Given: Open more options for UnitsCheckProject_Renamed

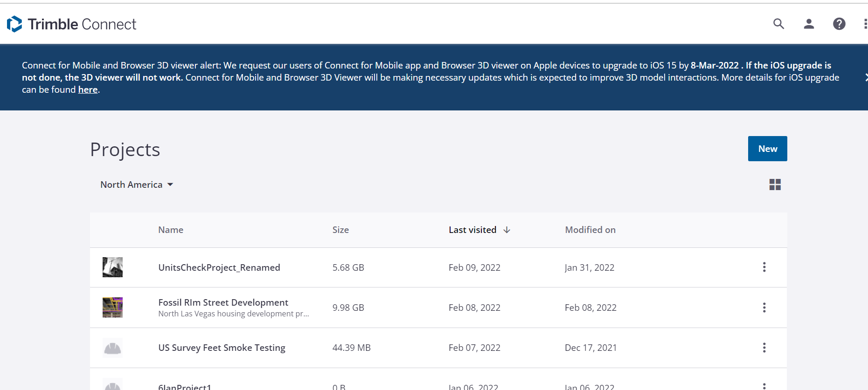Looking at the screenshot, I should click(x=764, y=267).
